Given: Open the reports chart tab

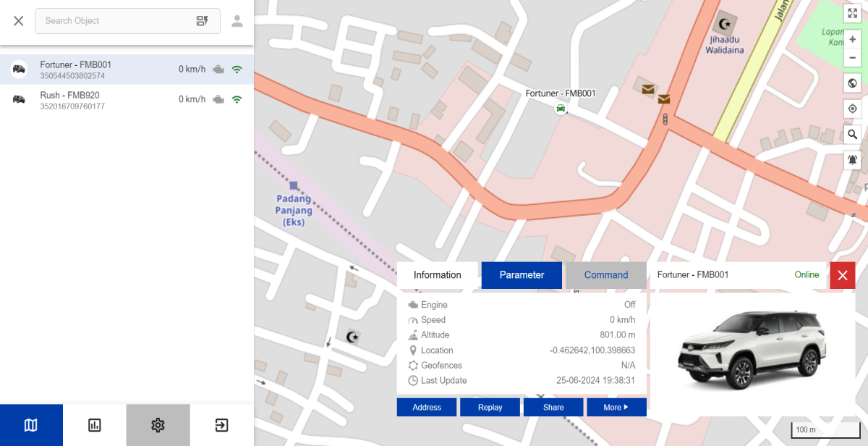Looking at the screenshot, I should point(95,425).
